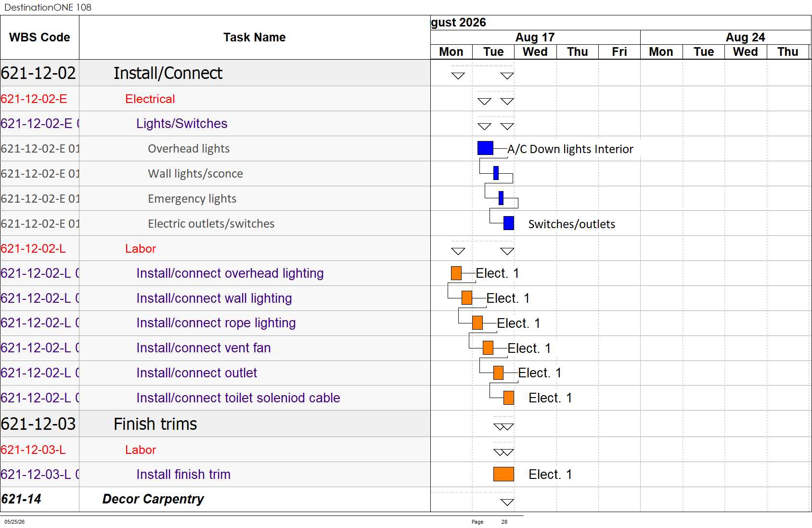Viewport: 812px width, 528px height.
Task: Select Install/connect overhead lighting task
Action: 230,273
